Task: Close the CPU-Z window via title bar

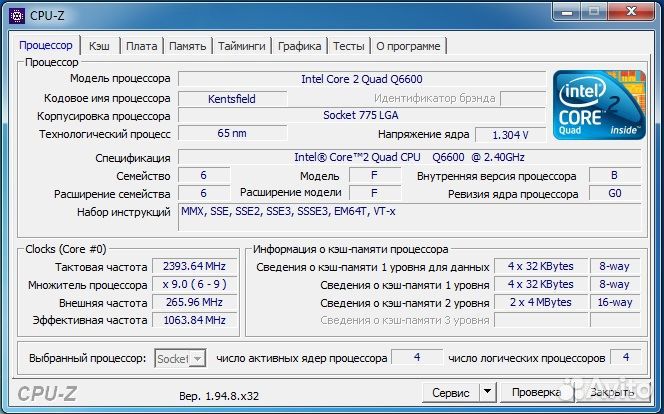Action: click(631, 12)
